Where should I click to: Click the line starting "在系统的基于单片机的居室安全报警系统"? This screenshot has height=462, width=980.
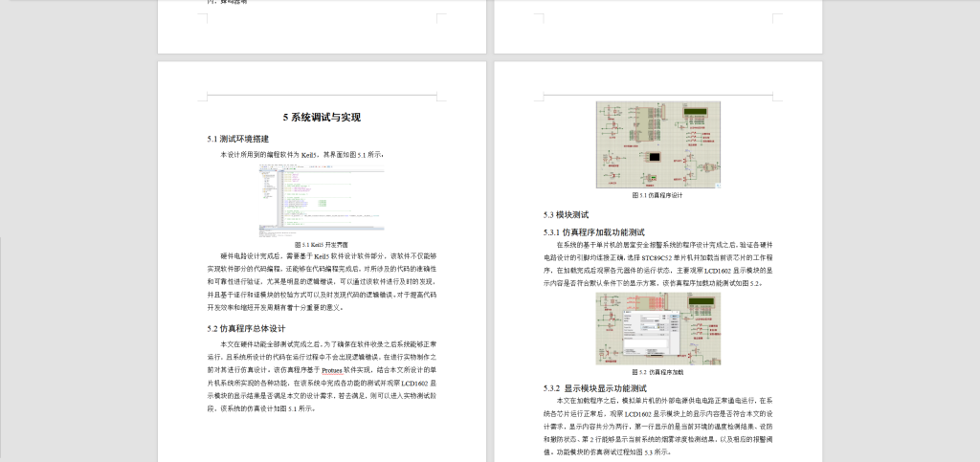pyautogui.click(x=664, y=245)
